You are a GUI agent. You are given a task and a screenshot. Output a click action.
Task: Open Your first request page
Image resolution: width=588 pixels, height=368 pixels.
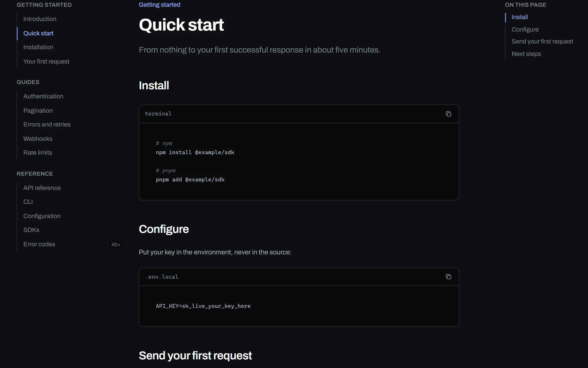coord(46,62)
